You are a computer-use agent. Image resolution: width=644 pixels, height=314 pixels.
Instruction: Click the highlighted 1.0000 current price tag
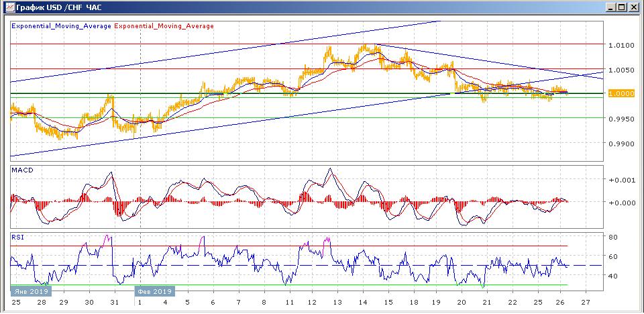tap(621, 94)
